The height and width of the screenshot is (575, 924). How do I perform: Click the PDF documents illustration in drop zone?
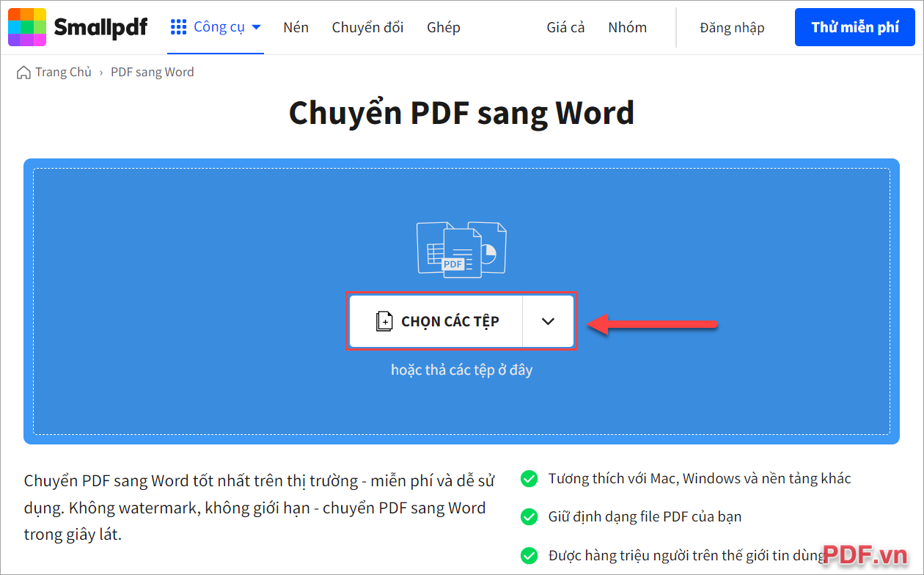[461, 249]
